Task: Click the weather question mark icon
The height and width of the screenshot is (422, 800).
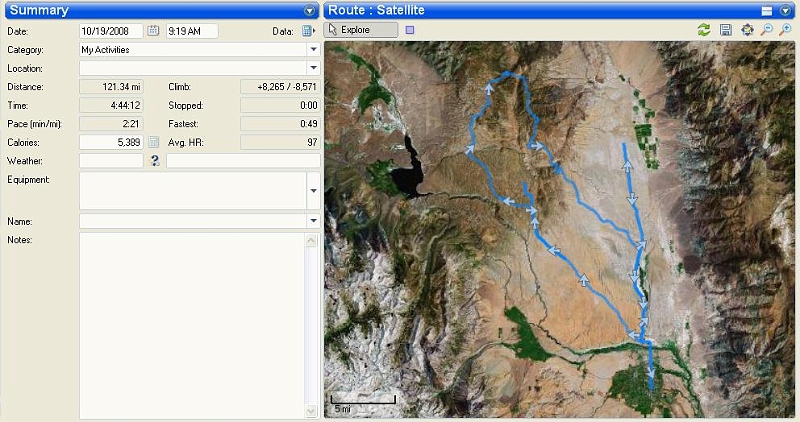Action: pos(155,161)
